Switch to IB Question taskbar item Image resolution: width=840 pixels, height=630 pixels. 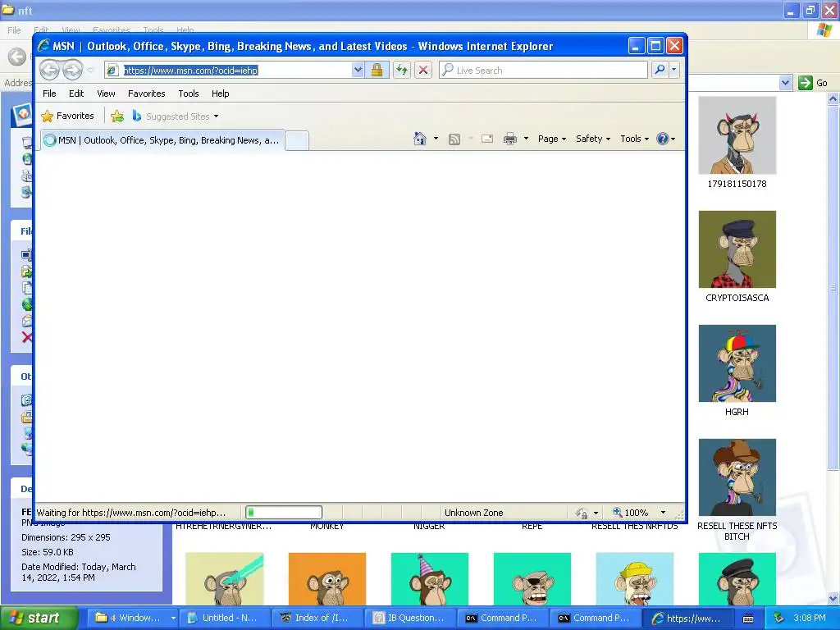tap(411, 618)
